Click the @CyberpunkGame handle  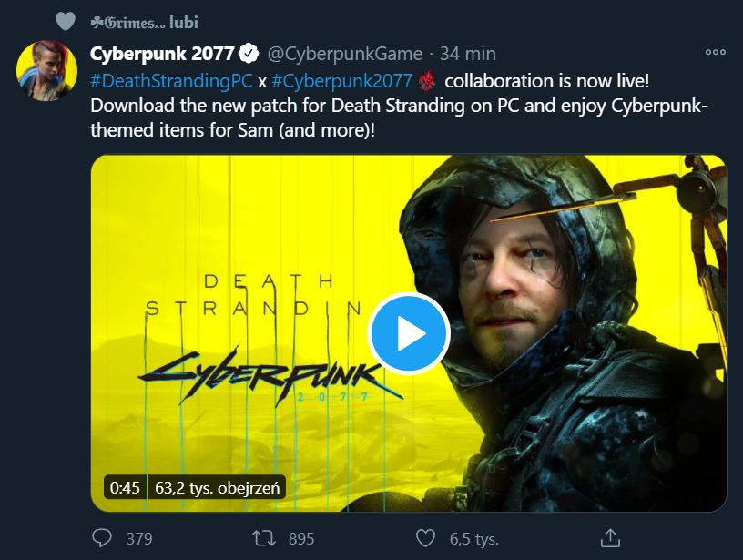pyautogui.click(x=344, y=54)
